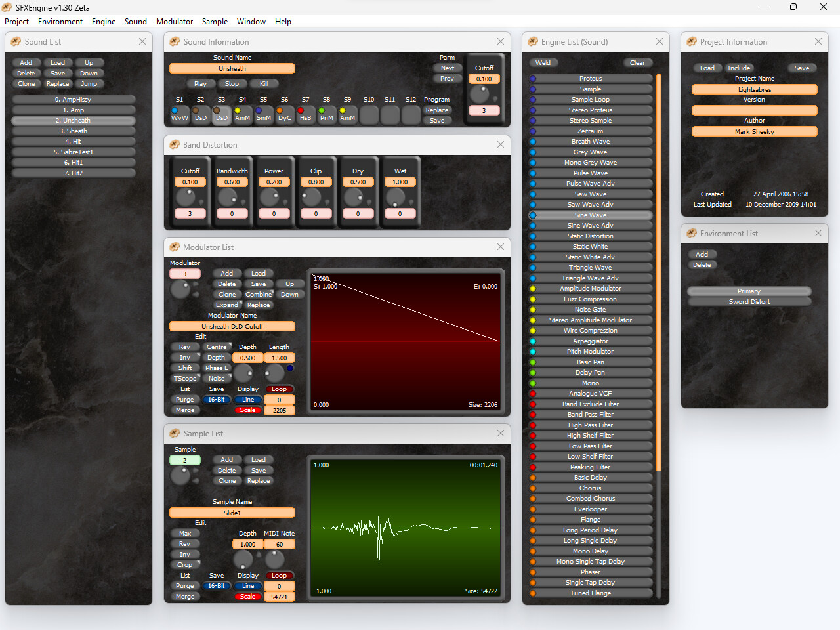This screenshot has width=840, height=630.
Task: Click the blue dot icon beside Sine Wave
Action: click(x=532, y=215)
